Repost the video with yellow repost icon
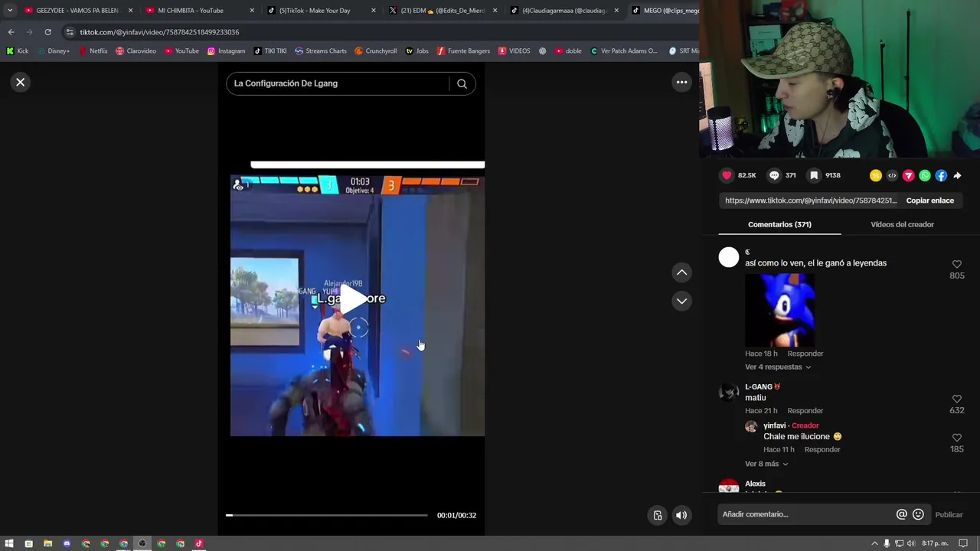The height and width of the screenshot is (551, 980). [876, 175]
